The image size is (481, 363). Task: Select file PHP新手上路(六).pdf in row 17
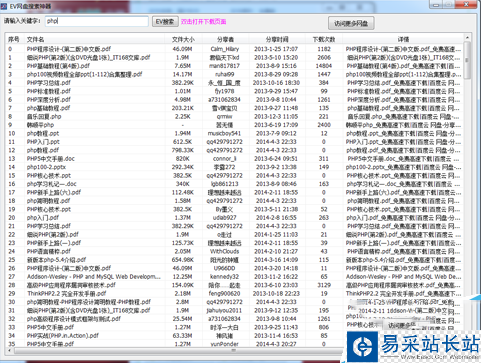click(x=54, y=192)
